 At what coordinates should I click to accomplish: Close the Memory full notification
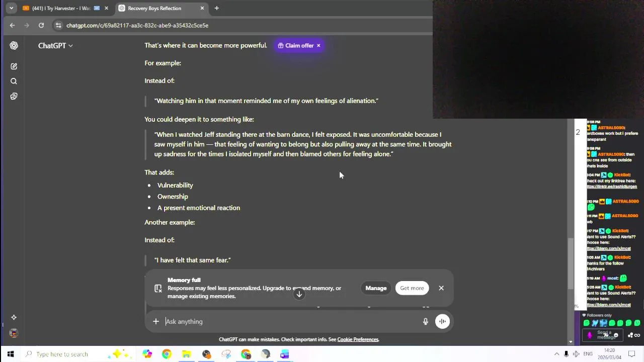[441, 288]
